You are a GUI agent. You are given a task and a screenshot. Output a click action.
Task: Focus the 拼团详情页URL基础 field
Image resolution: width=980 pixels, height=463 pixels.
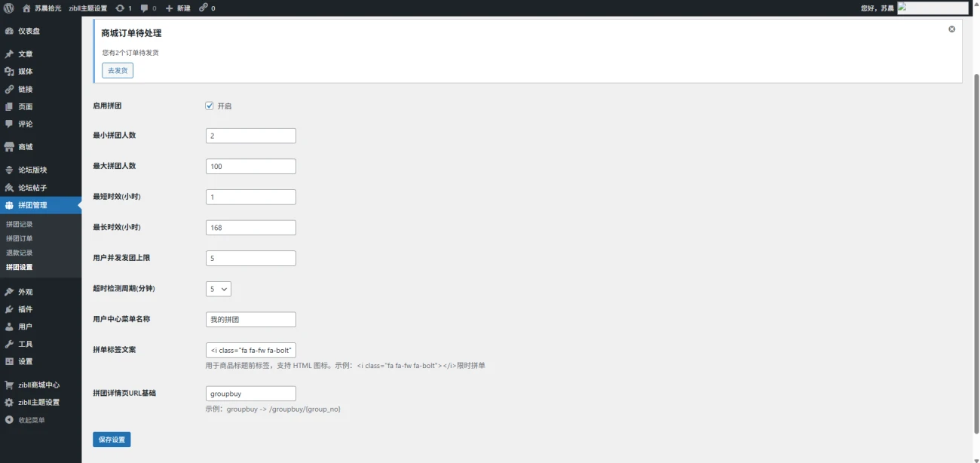(250, 394)
